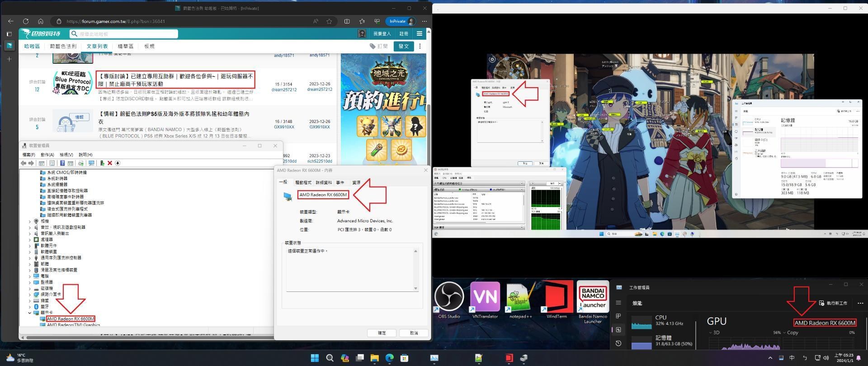Open Task Manager app history icon
Screen dimensions: 868x366
[x=618, y=343]
